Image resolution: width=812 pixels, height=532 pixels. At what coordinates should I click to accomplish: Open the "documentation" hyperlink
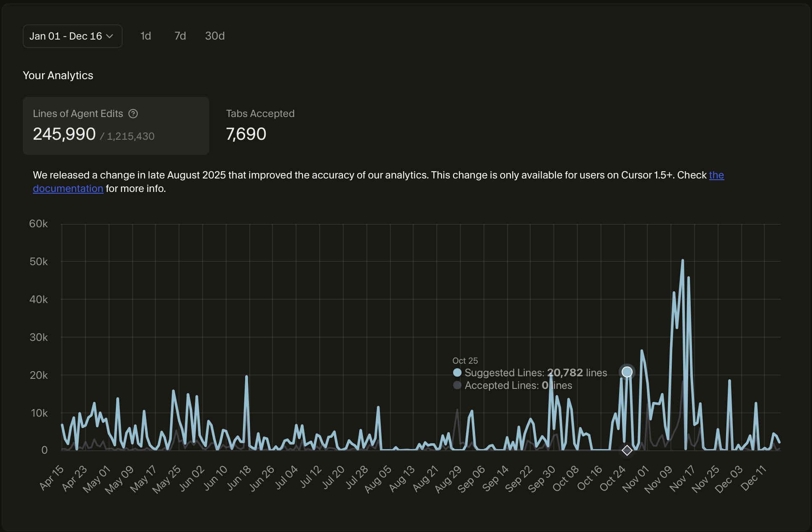click(68, 189)
